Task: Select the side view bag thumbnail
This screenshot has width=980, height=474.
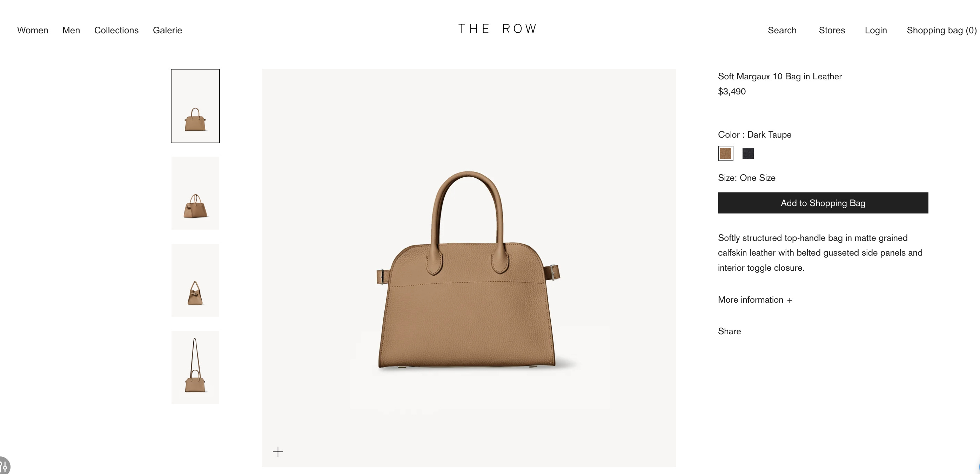Action: [x=195, y=280]
